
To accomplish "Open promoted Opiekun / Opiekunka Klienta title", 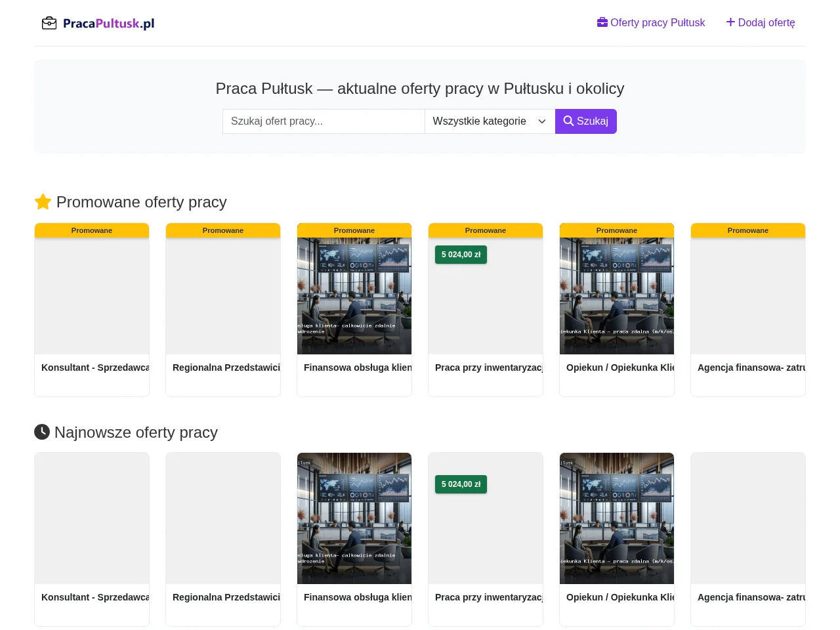I will click(620, 367).
